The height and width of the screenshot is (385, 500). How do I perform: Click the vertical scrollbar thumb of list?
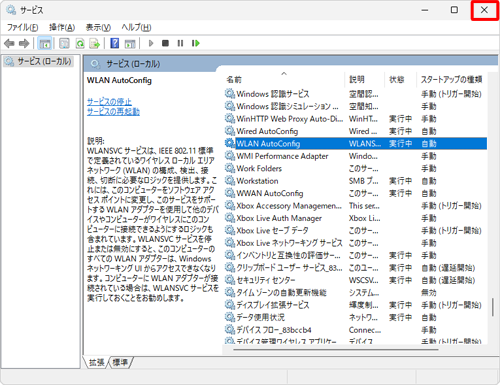(493, 307)
